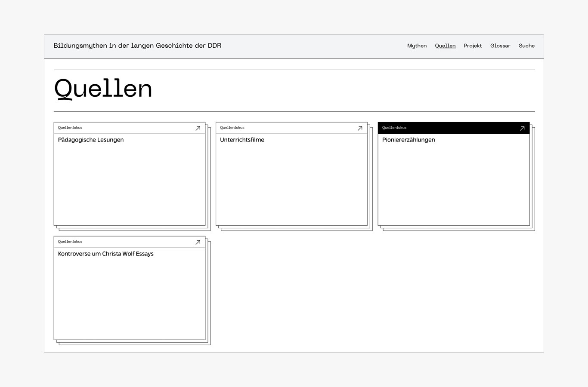Click the arrow icon on Pädagogische Lesungen card
This screenshot has height=387, width=588.
point(198,128)
